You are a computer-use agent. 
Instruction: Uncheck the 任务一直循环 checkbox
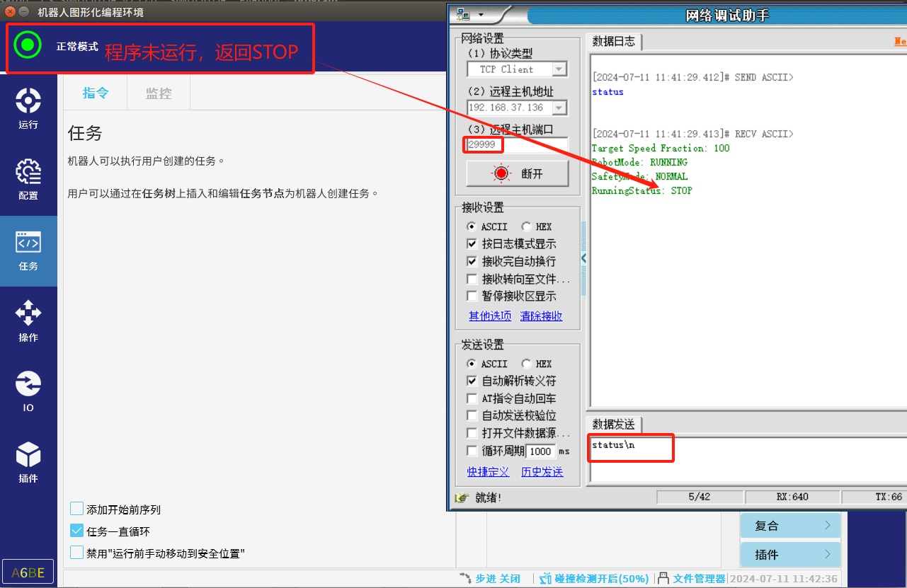pyautogui.click(x=77, y=531)
